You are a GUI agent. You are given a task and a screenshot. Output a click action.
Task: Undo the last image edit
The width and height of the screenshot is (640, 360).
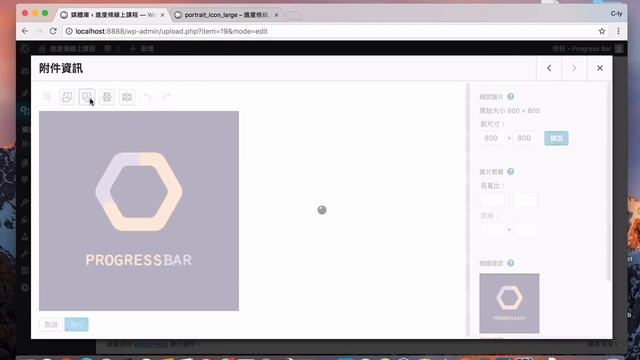pos(147,97)
